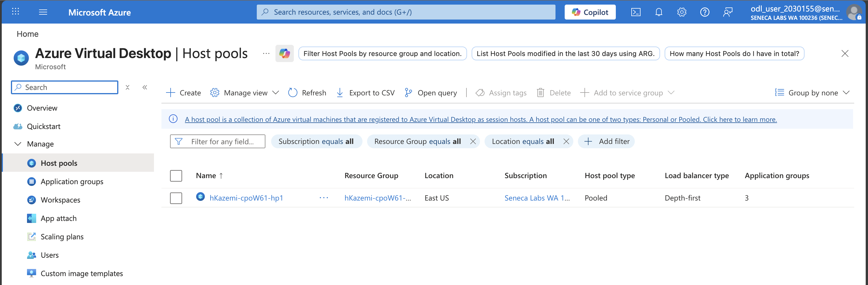Open the hKazemi-cpoW61 resource group link
Image resolution: width=868 pixels, height=285 pixels.
point(378,198)
